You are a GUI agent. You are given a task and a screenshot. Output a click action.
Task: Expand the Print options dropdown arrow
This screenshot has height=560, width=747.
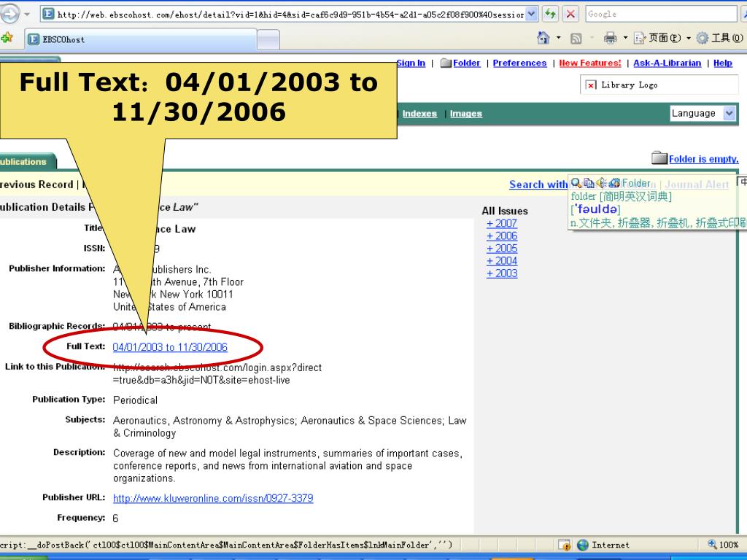click(x=625, y=38)
